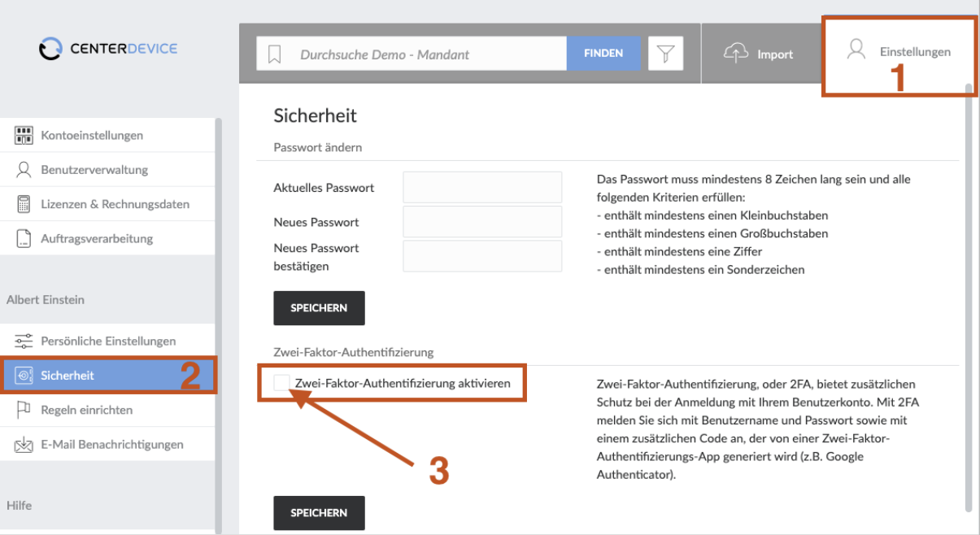Click the blue FINDEN button
980x535 pixels.
point(603,54)
